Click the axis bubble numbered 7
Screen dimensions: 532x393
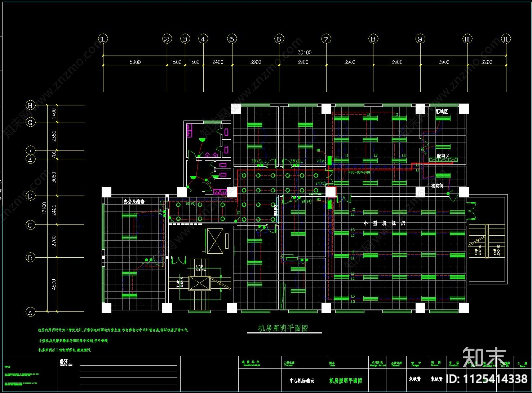click(326, 39)
